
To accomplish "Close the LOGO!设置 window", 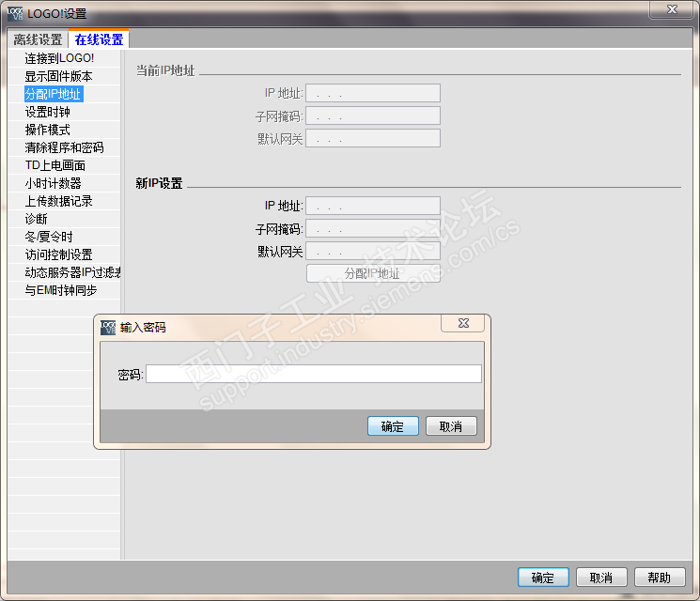I will coord(672,9).
